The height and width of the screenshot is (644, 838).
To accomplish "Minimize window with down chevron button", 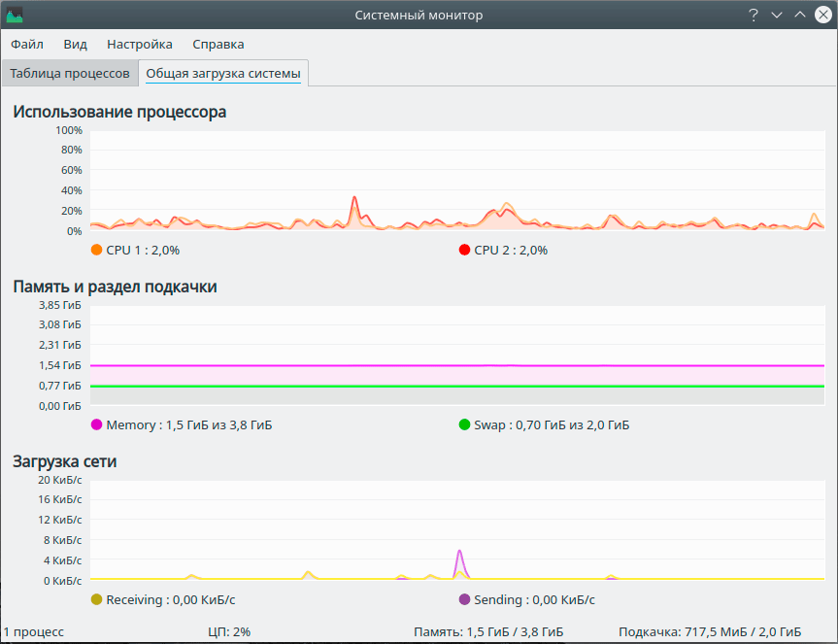I will 777,15.
